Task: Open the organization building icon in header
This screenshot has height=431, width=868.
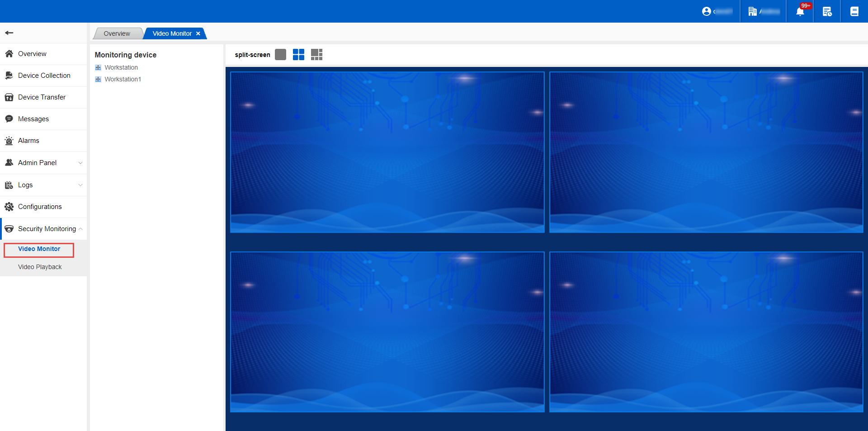Action: 752,11
